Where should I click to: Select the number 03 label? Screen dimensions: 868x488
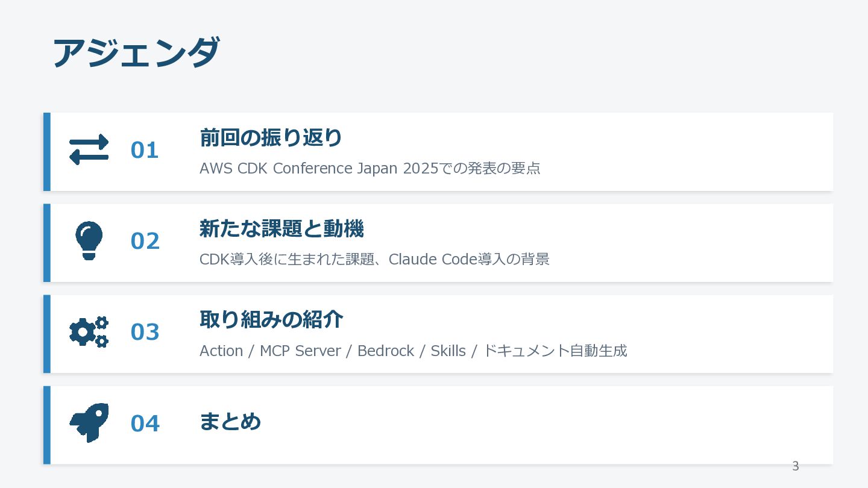pos(145,333)
